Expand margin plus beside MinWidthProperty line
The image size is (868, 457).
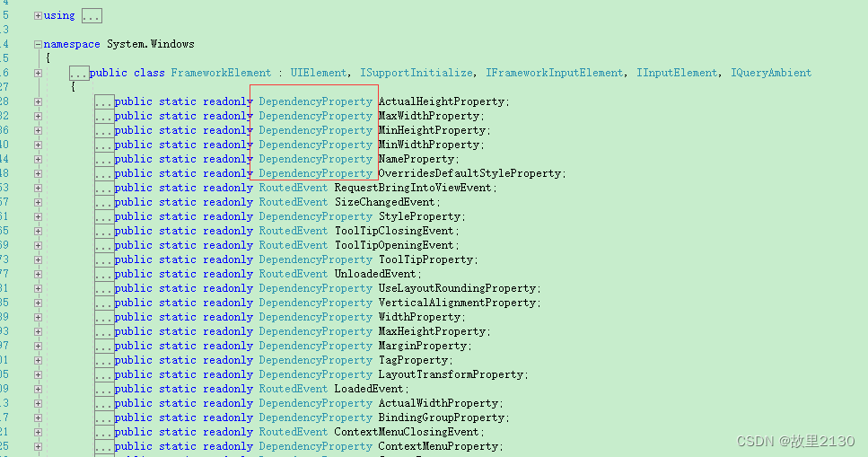point(38,145)
